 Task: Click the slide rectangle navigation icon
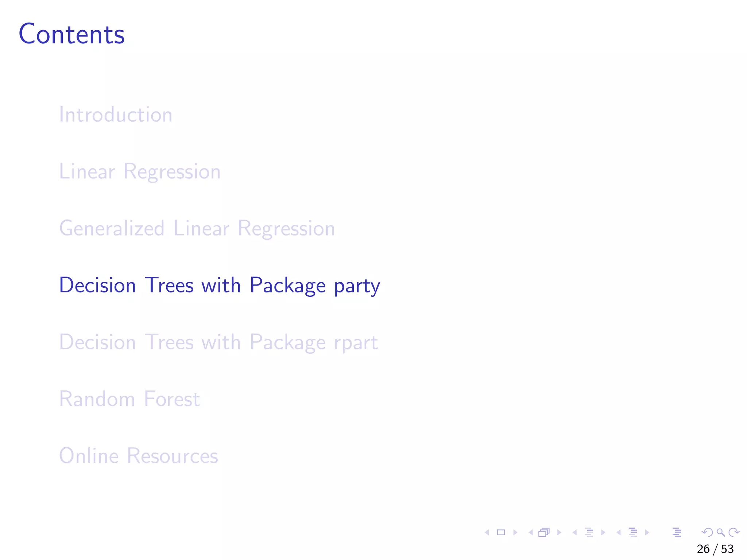(x=501, y=533)
